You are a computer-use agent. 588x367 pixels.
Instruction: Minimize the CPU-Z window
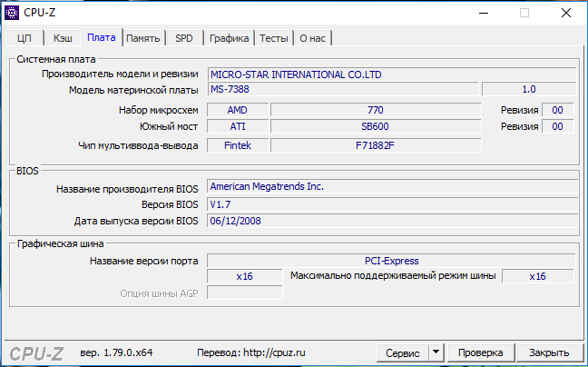484,13
